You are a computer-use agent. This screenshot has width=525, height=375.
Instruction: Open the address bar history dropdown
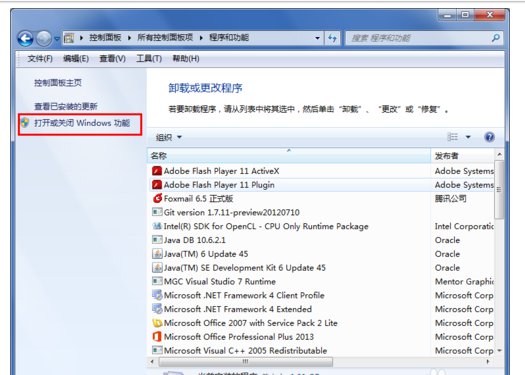[x=317, y=38]
